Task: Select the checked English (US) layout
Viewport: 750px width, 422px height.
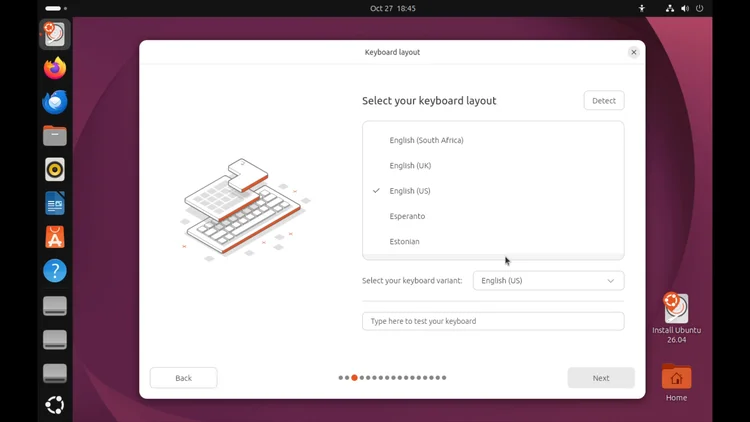Action: pos(493,191)
